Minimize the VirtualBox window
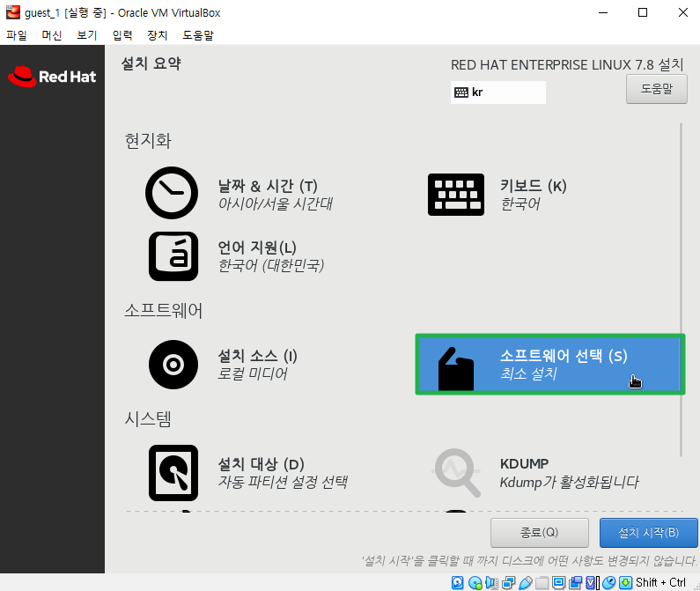 603,12
